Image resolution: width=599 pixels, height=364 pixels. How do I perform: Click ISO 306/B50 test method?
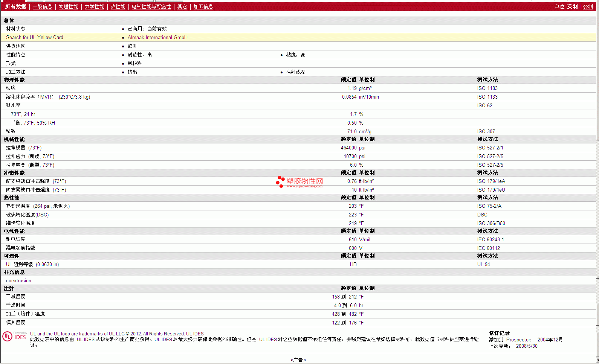tap(491, 223)
